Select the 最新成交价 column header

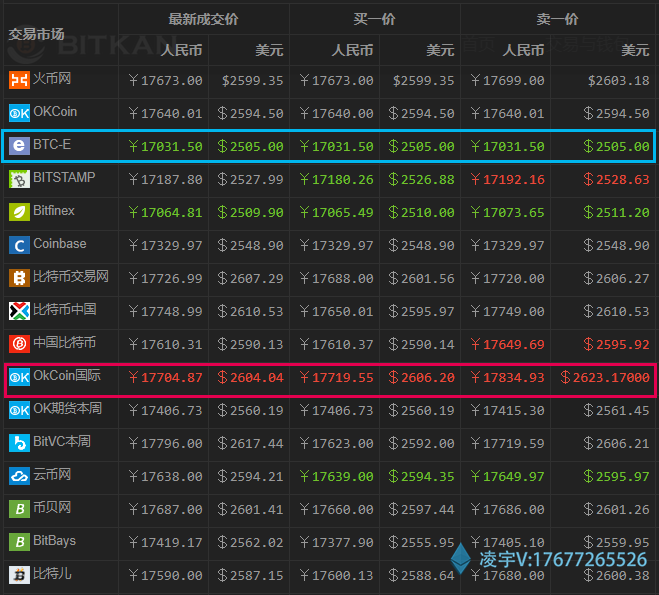tap(203, 19)
